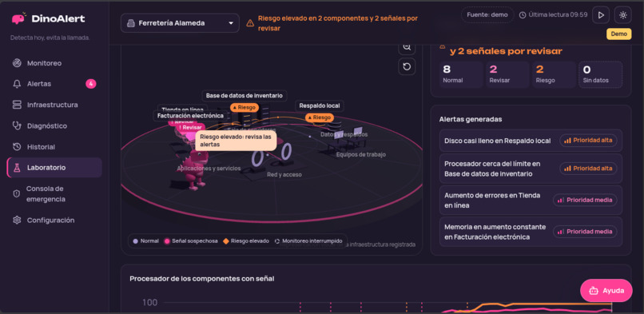
Task: Click Señal sospechosa pink legend dot
Action: pyautogui.click(x=167, y=241)
